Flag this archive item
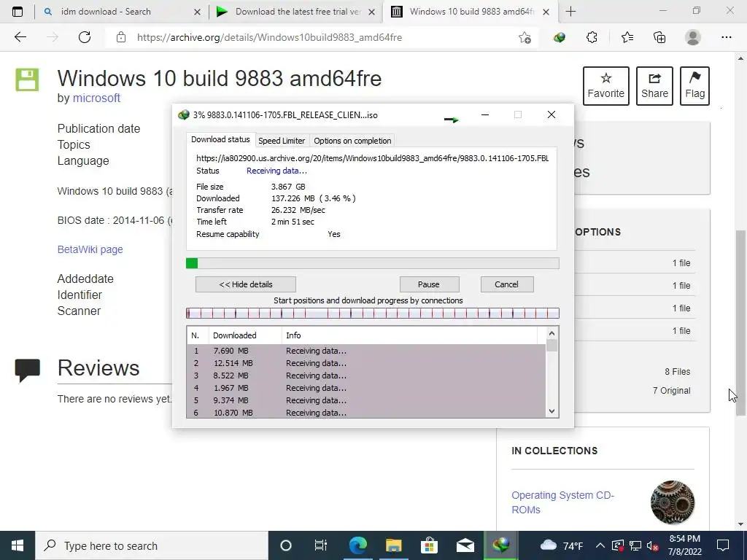Viewport: 747px width, 560px height. [694, 86]
